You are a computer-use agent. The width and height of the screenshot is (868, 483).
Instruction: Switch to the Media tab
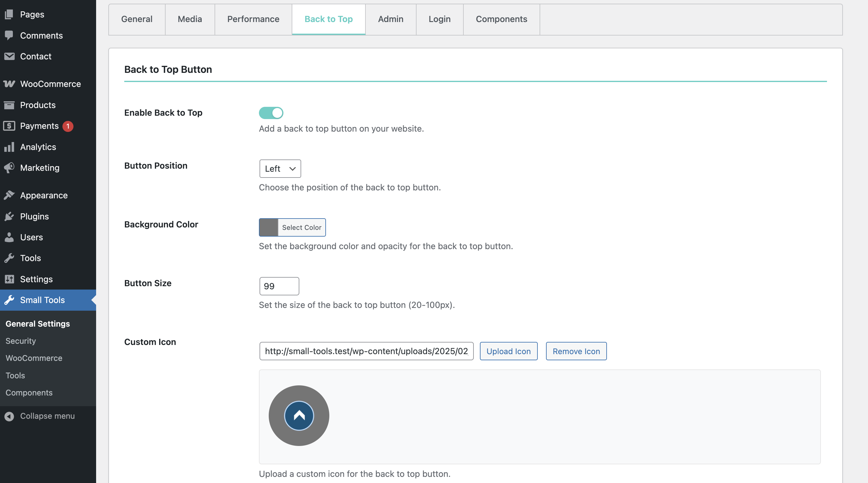[x=190, y=19]
